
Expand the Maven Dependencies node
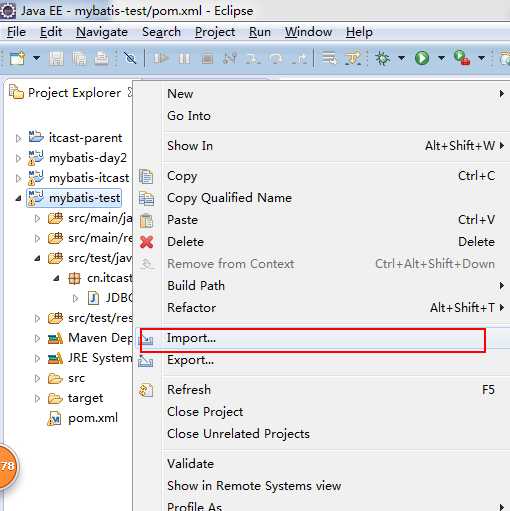coord(37,338)
